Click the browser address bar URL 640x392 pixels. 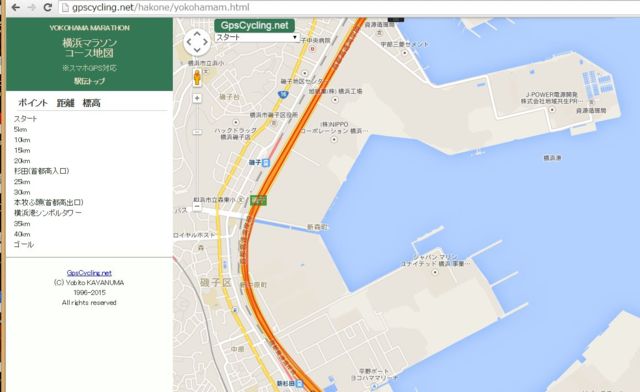[160, 7]
